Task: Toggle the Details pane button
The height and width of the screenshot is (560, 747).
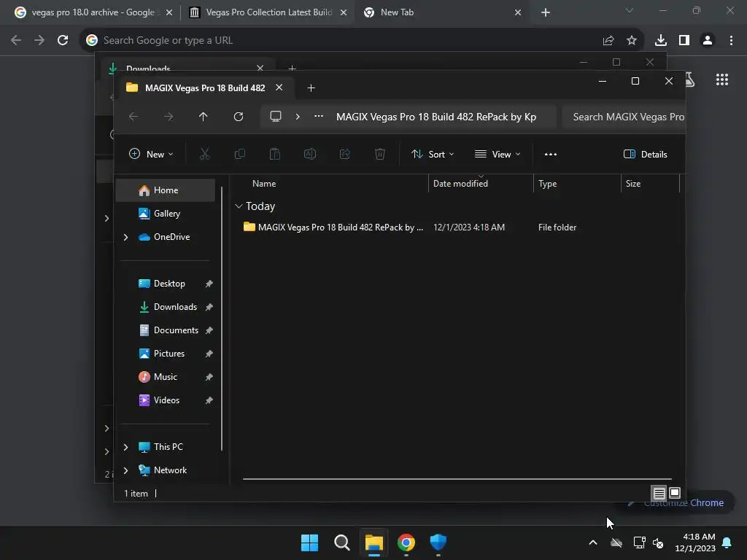Action: [646, 155]
